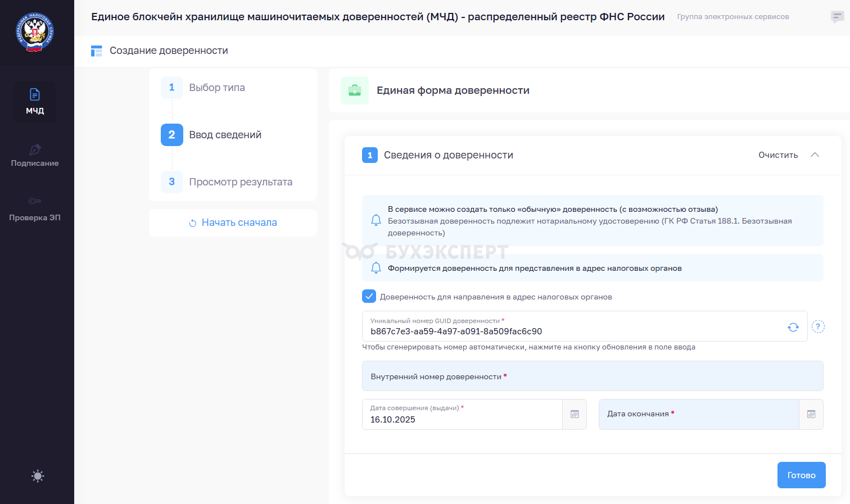Viewport: 850px width, 504px height.
Task: Click the Единая форма доверенности heading
Action: [x=453, y=90]
